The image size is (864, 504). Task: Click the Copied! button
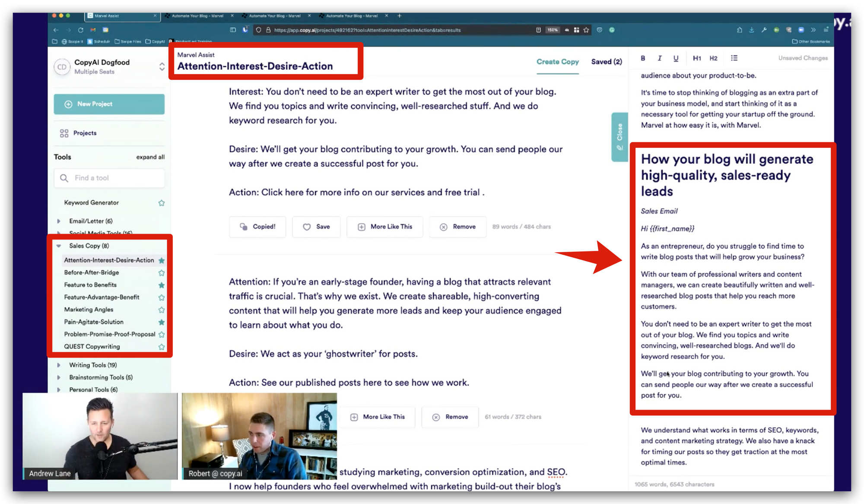tap(257, 227)
